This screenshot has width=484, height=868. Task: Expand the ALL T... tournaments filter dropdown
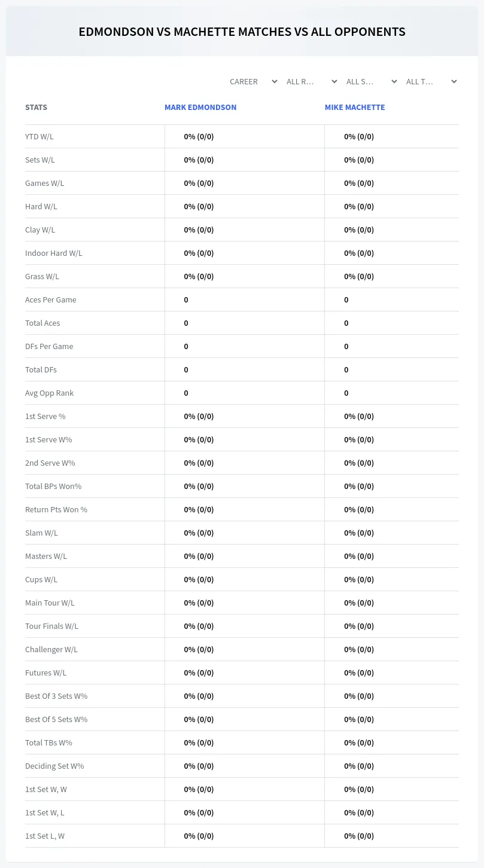coord(431,81)
